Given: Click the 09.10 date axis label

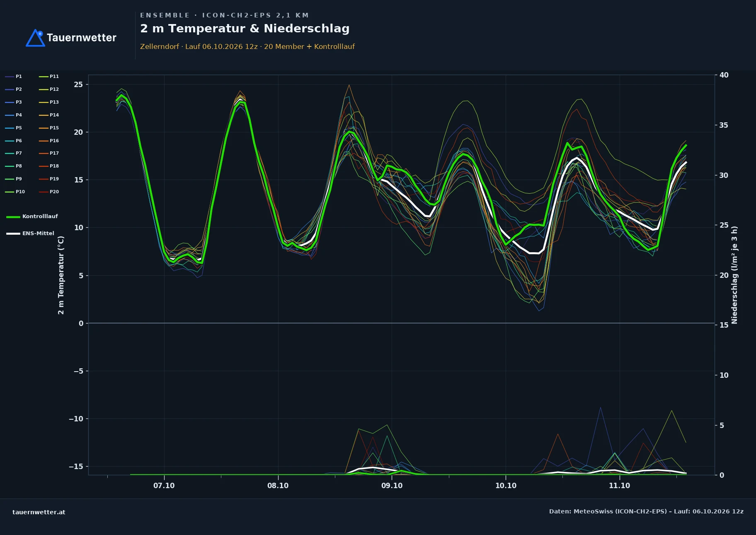Looking at the screenshot, I should (392, 486).
